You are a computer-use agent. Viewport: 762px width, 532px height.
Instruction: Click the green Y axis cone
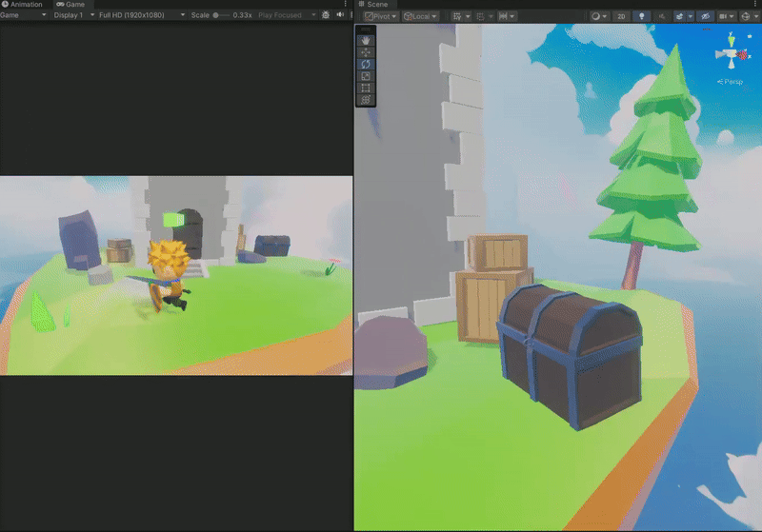click(x=732, y=40)
